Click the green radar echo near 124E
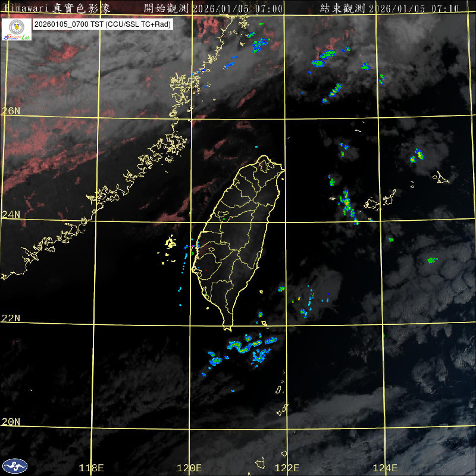This screenshot has height=476, width=476. 432,260
